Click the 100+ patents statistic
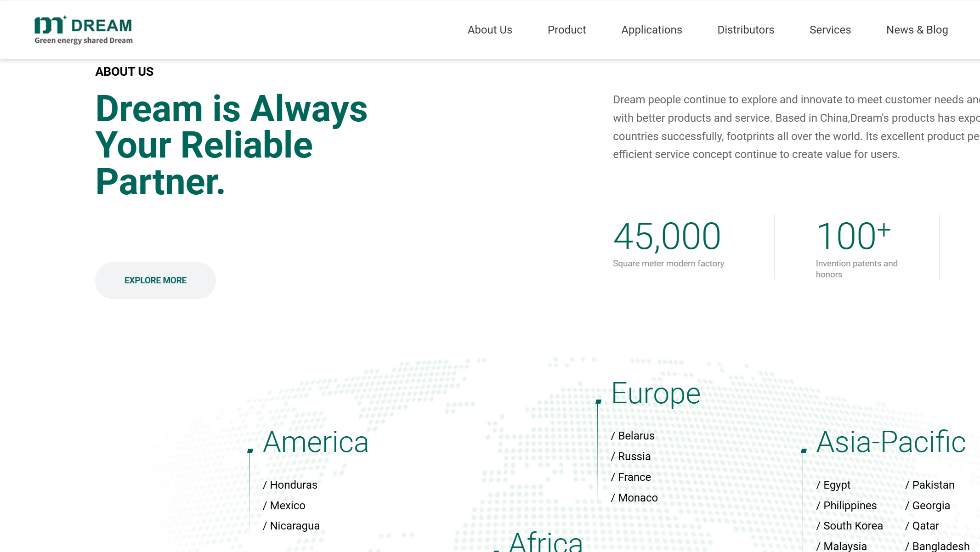 tap(853, 237)
